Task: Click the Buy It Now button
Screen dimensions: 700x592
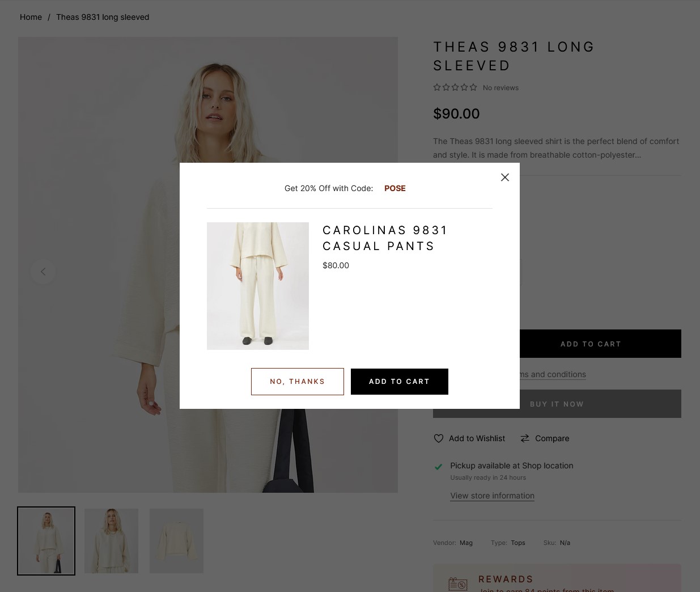Action: tap(557, 404)
